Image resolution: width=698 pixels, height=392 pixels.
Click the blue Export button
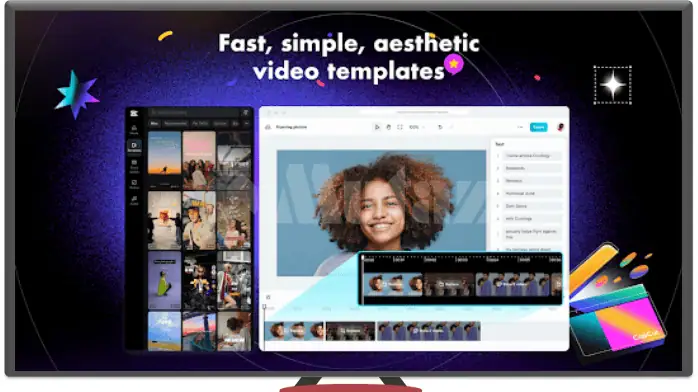(539, 127)
